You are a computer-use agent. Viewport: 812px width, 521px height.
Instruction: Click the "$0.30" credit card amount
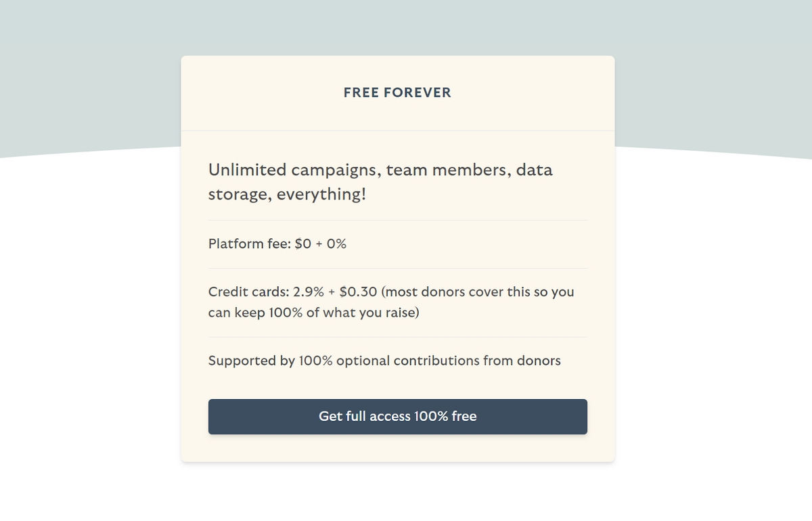(x=358, y=292)
